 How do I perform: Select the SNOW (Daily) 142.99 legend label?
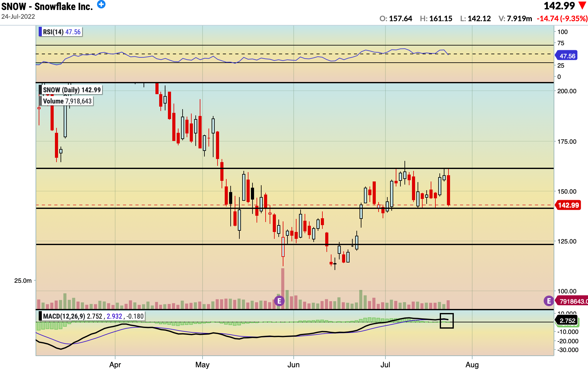tap(71, 90)
